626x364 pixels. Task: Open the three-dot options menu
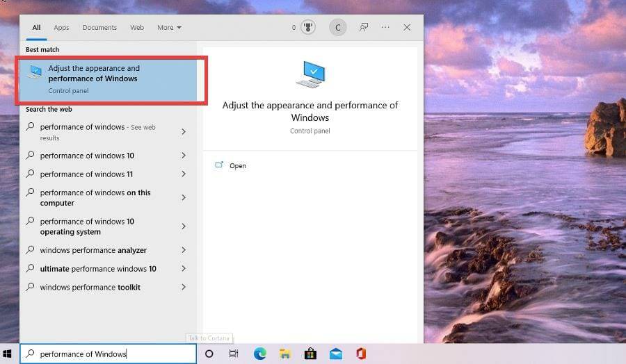(x=385, y=28)
